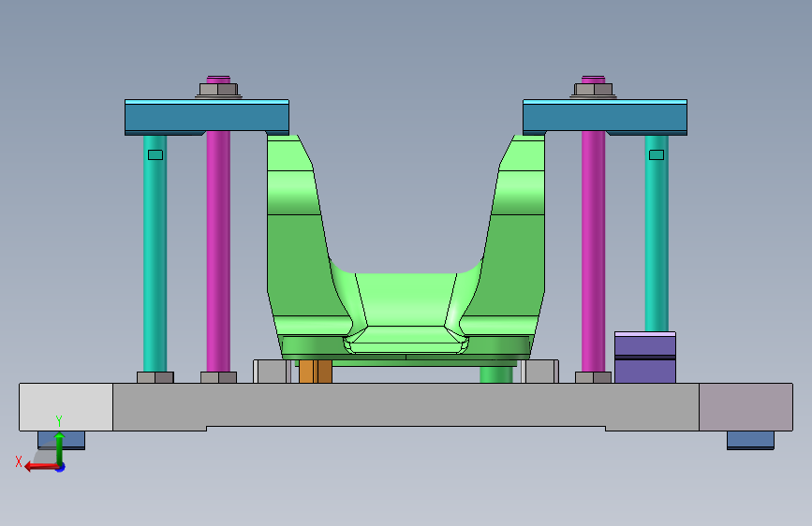Click the hex nut atop right clamp plate

[594, 90]
